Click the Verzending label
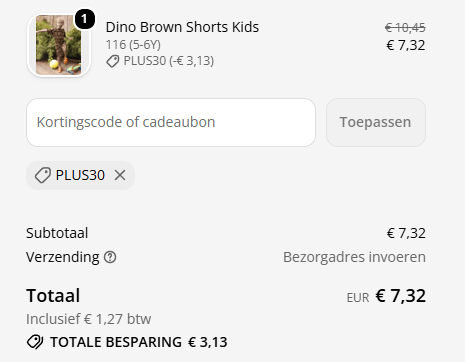Image resolution: width=465 pixels, height=362 pixels. [x=63, y=257]
